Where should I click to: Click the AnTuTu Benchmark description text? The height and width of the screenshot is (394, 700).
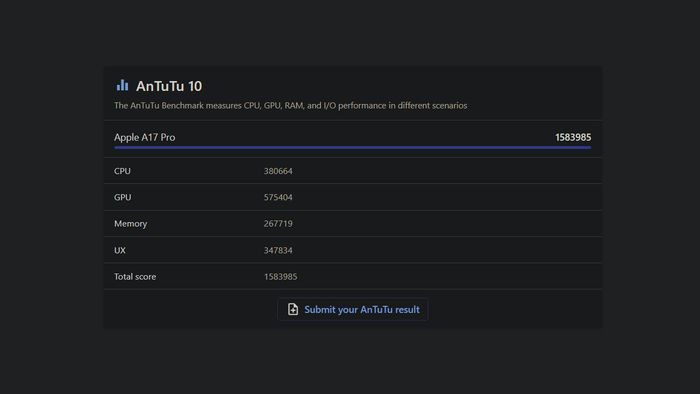pos(291,106)
